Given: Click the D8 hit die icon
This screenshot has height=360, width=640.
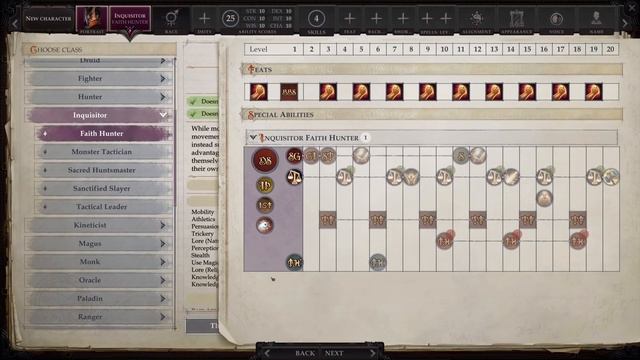Looking at the screenshot, I should [265, 160].
